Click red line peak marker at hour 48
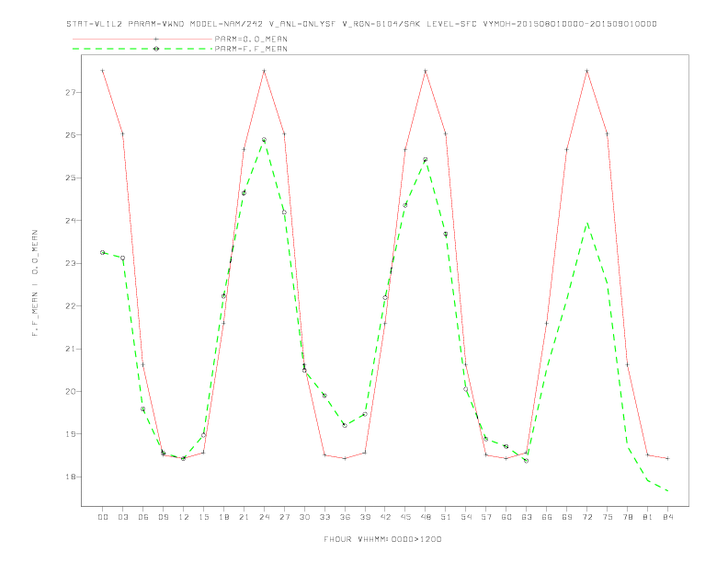 tap(426, 71)
